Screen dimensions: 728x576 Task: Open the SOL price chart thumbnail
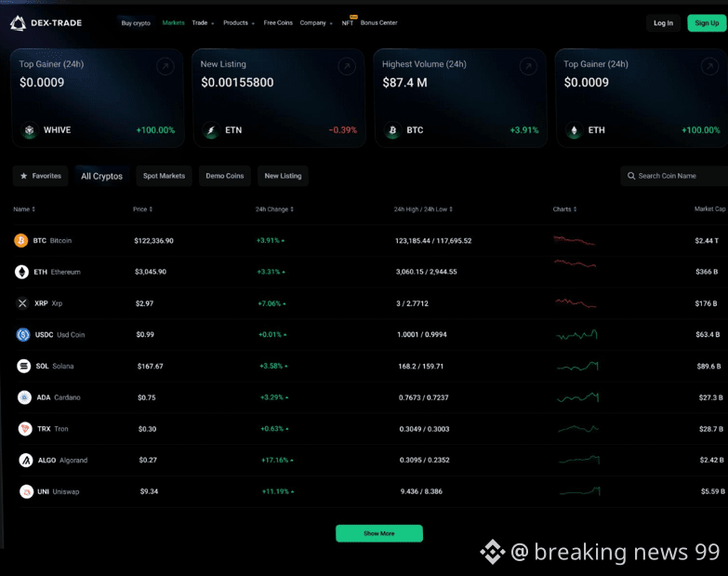click(x=578, y=366)
